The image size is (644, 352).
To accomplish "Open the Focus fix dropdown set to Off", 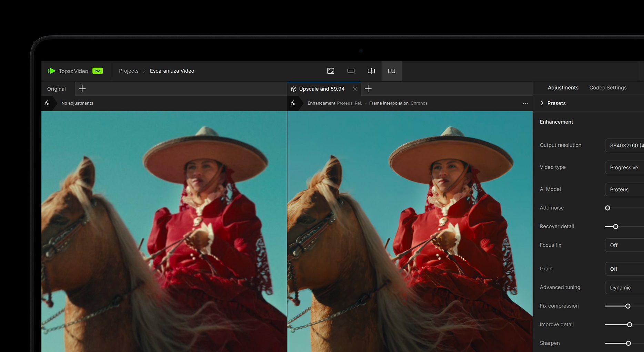I will (625, 245).
